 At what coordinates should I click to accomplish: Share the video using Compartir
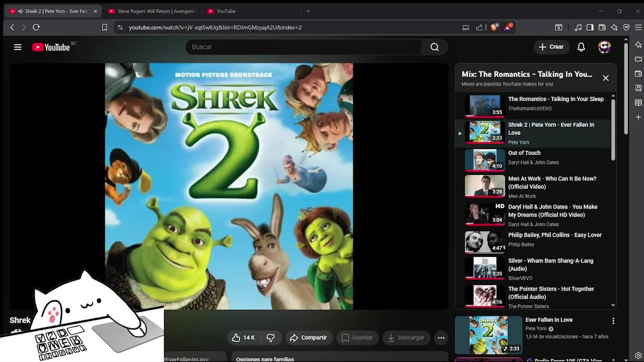pos(308,338)
